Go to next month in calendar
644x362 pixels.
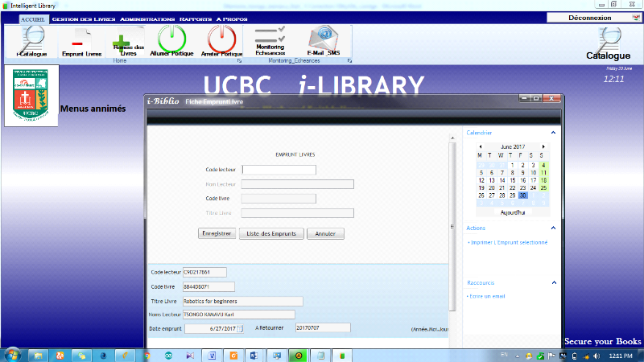coord(543,146)
